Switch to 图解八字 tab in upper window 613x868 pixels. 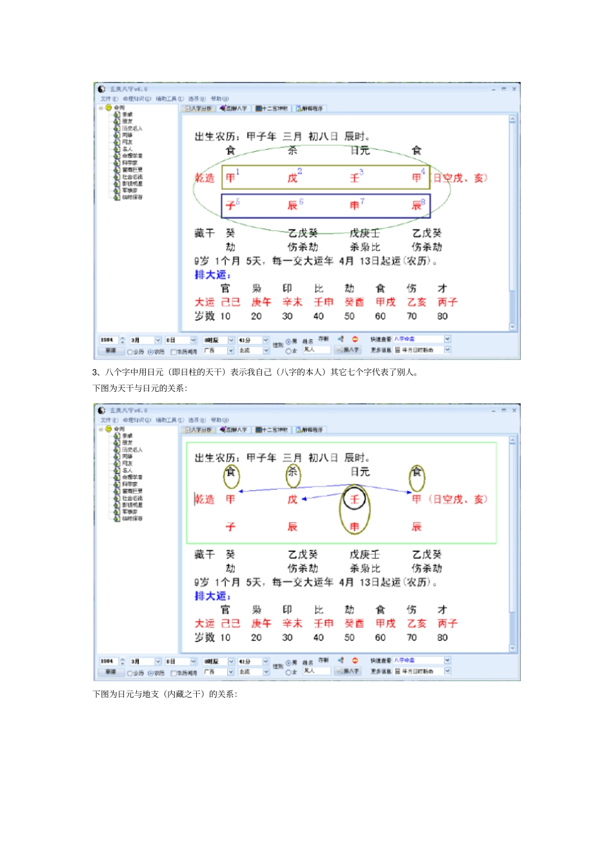click(234, 108)
